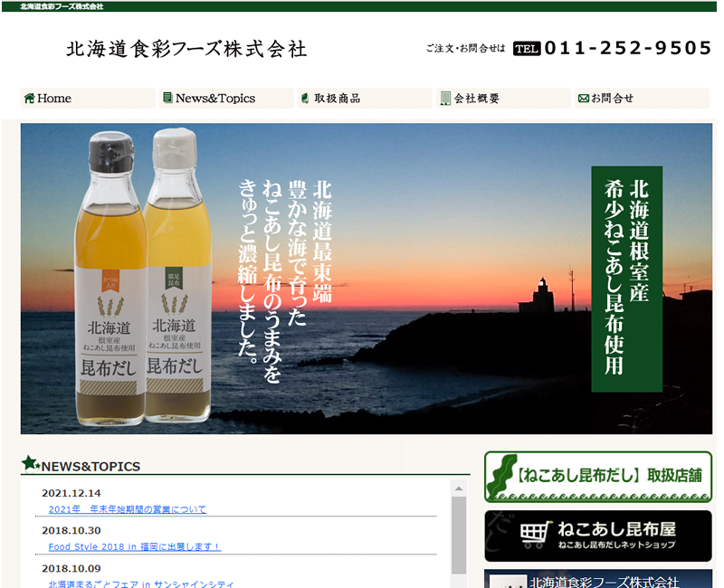Click the small company name in top green bar
Screen dimensions: 724x588
click(x=62, y=6)
